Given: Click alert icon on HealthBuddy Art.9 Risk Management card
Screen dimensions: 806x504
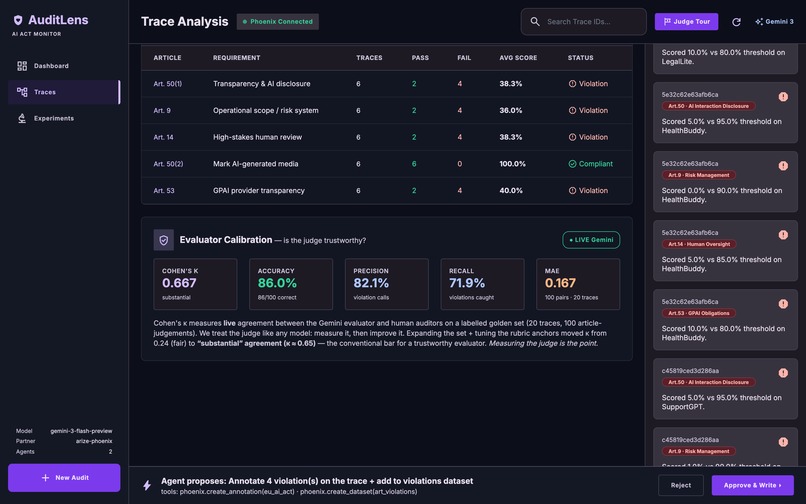Looking at the screenshot, I should tap(783, 166).
